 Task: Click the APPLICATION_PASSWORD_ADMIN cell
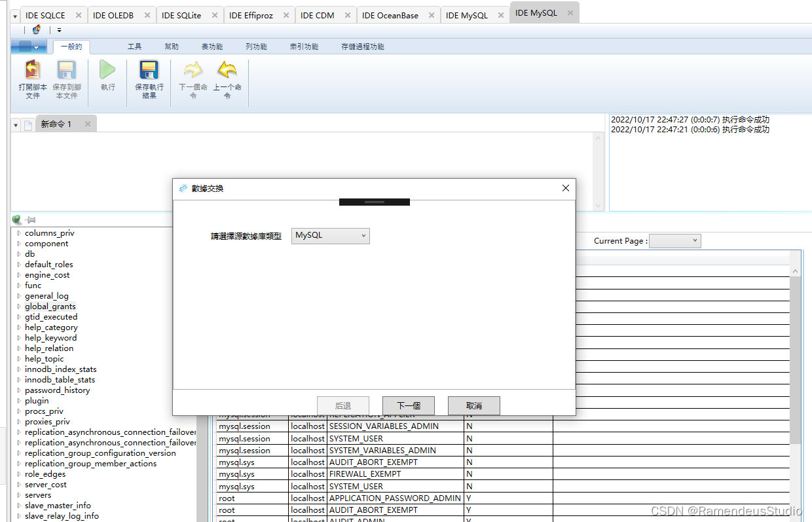click(x=396, y=498)
